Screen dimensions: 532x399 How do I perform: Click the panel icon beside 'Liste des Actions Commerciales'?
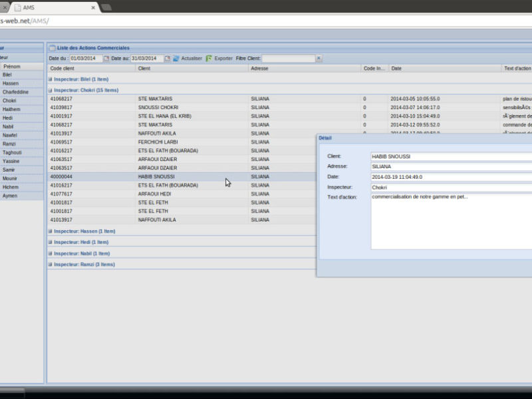click(53, 48)
